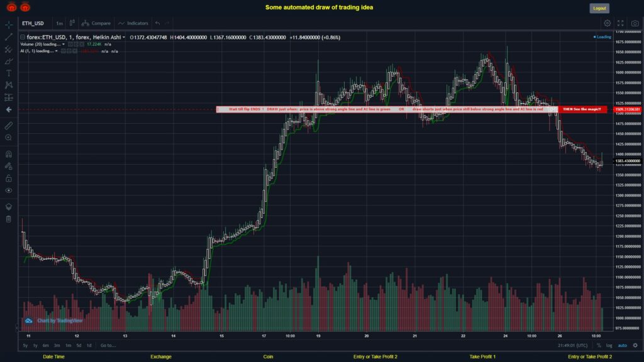Toggle log scale mode
This screenshot has width=644, height=362.
tap(609, 346)
